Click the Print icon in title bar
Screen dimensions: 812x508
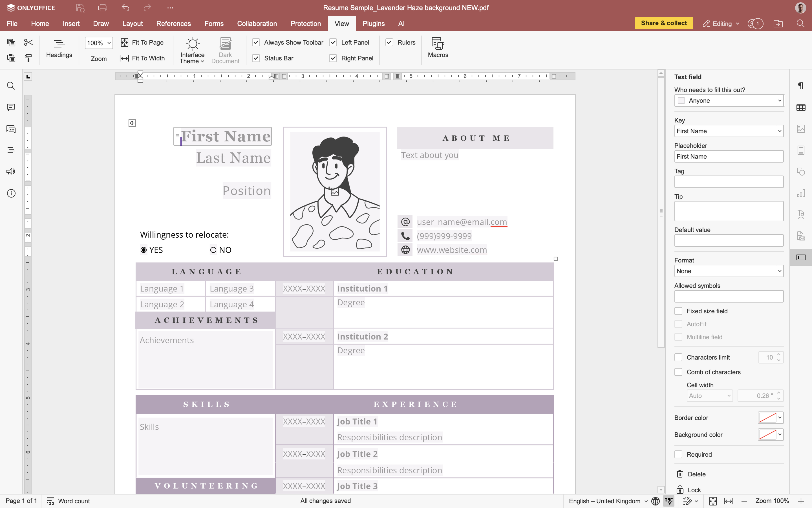click(103, 8)
